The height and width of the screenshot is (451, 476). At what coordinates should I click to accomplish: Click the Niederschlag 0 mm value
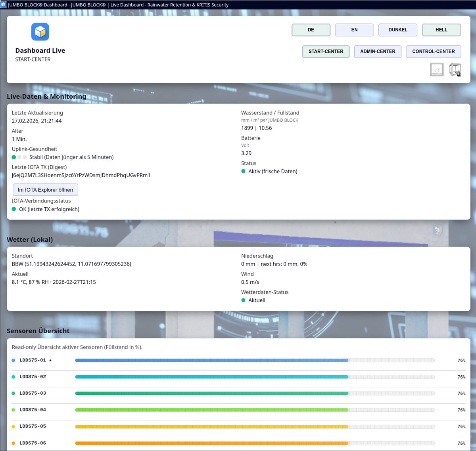coord(274,264)
